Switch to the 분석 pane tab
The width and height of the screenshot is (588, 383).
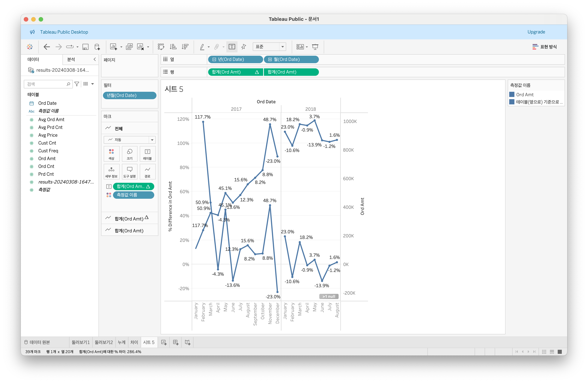click(x=71, y=59)
